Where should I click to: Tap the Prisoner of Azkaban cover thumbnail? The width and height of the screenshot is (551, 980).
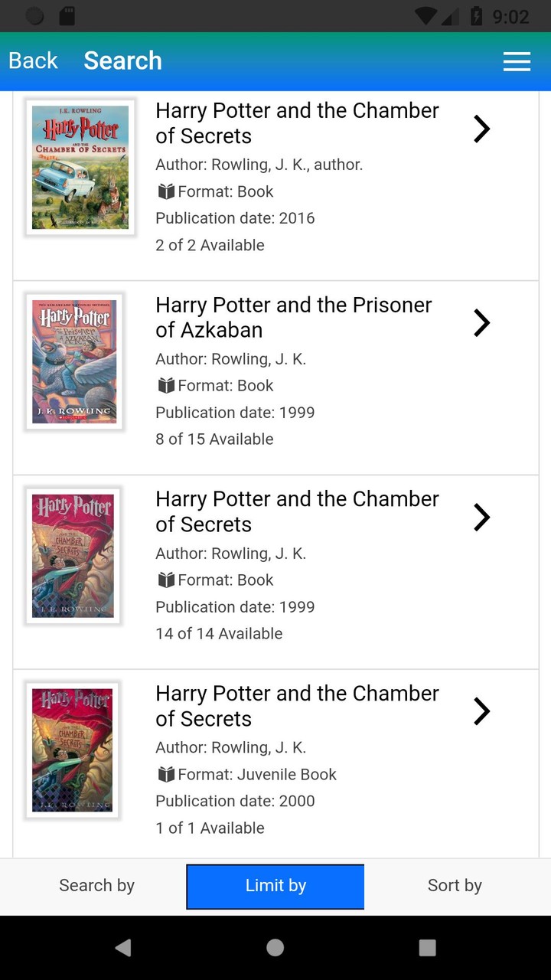pyautogui.click(x=74, y=361)
